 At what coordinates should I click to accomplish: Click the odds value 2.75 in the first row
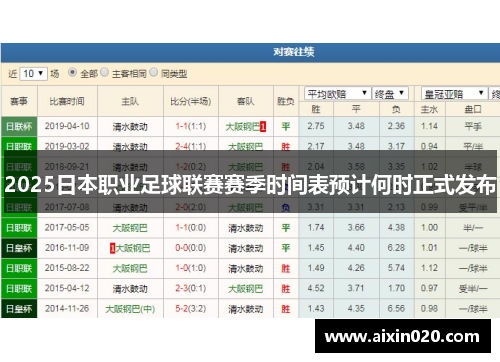[316, 126]
